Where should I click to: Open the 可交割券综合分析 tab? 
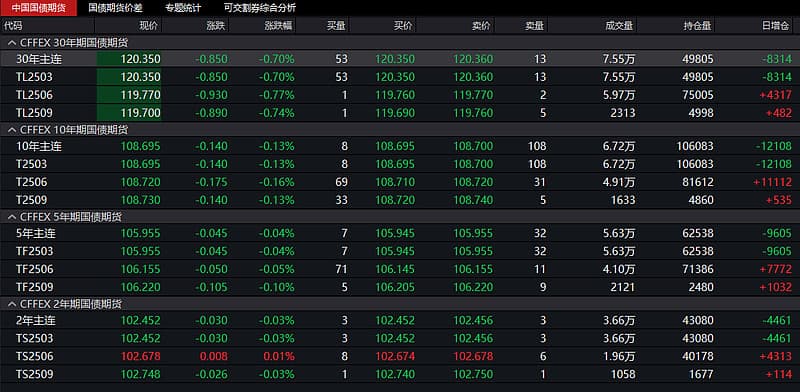coord(260,8)
